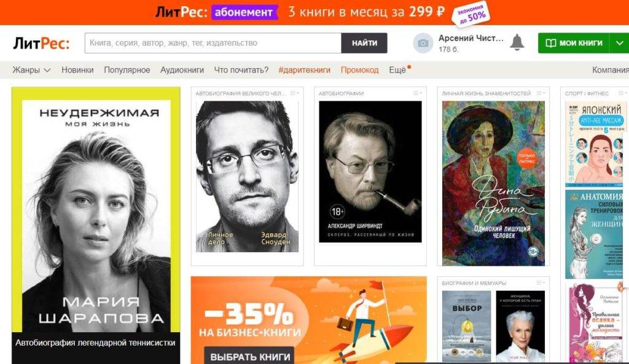Expand the arrow next to Мои книги
Image resolution: width=629 pixels, height=364 pixels.
(619, 43)
